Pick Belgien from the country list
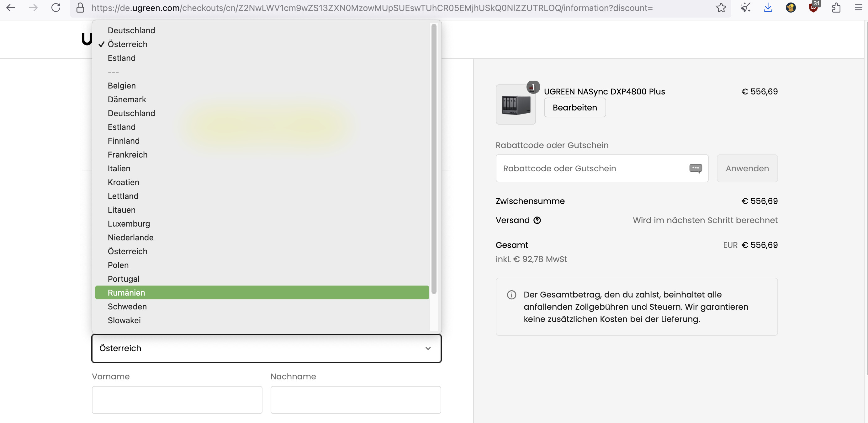868x423 pixels. [x=122, y=86]
